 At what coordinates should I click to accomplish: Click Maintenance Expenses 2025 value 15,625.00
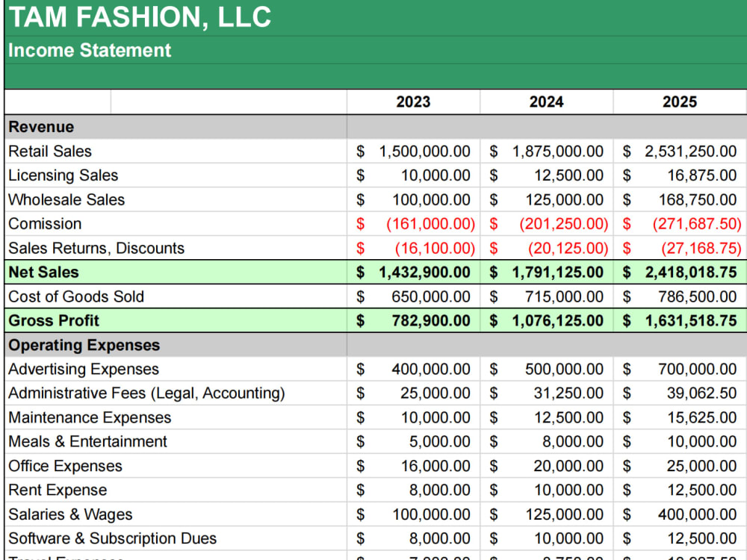702,417
